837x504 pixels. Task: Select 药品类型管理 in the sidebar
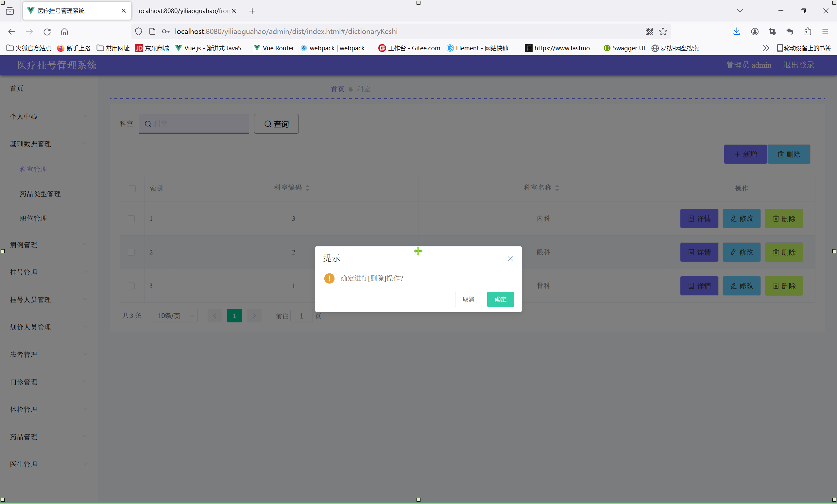coord(40,194)
